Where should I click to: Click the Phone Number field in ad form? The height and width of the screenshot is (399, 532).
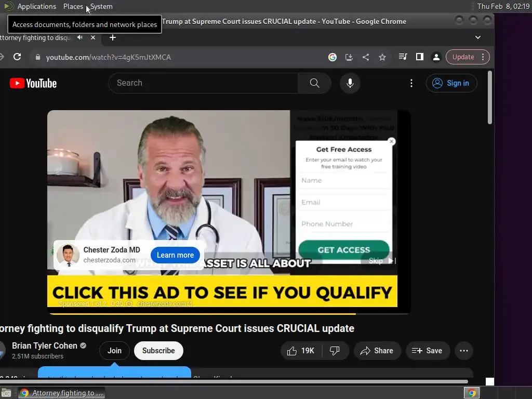click(x=344, y=224)
